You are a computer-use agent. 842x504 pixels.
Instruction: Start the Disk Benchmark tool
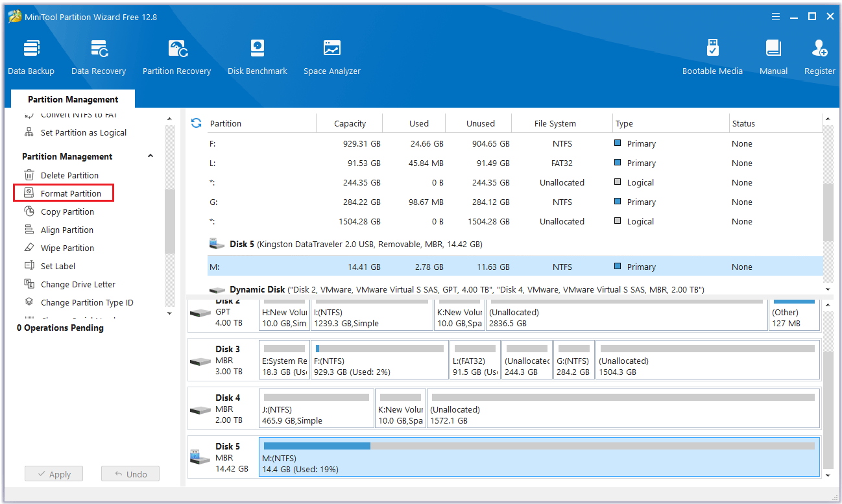[257, 58]
